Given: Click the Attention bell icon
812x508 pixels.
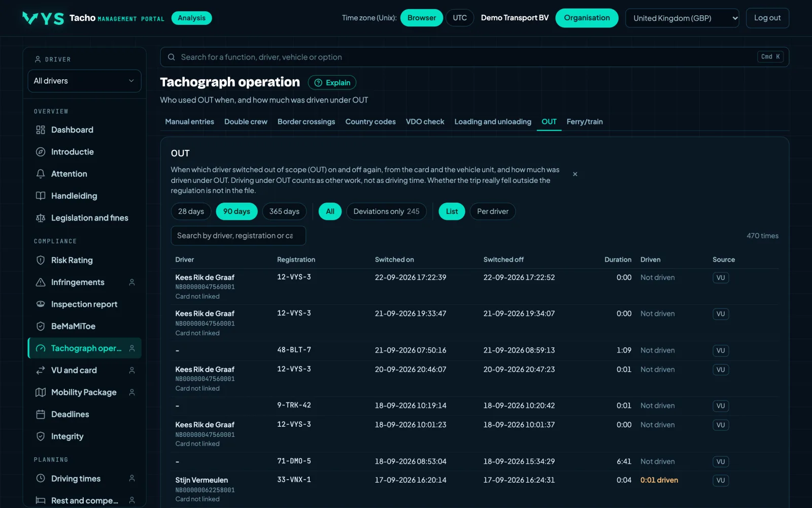Looking at the screenshot, I should coord(41,174).
